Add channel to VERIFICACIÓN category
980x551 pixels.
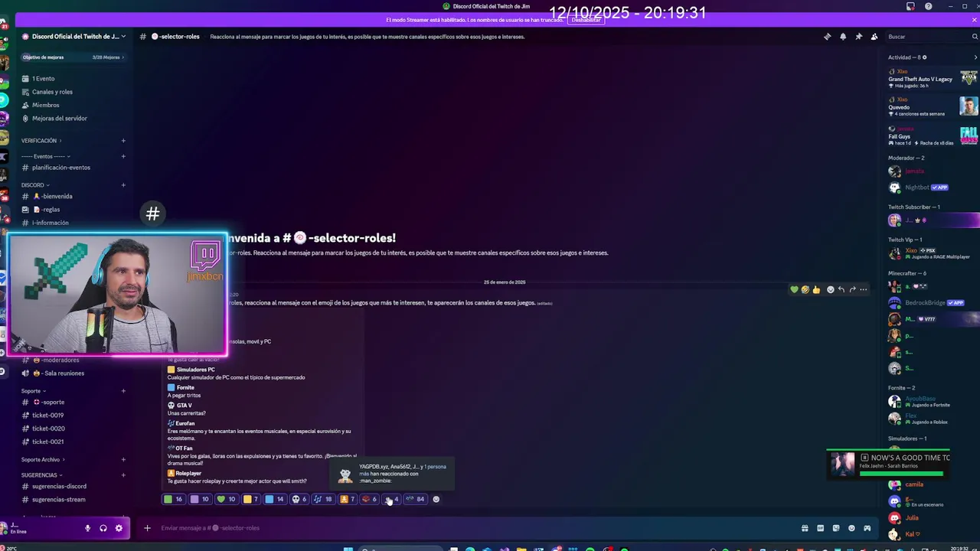point(123,141)
